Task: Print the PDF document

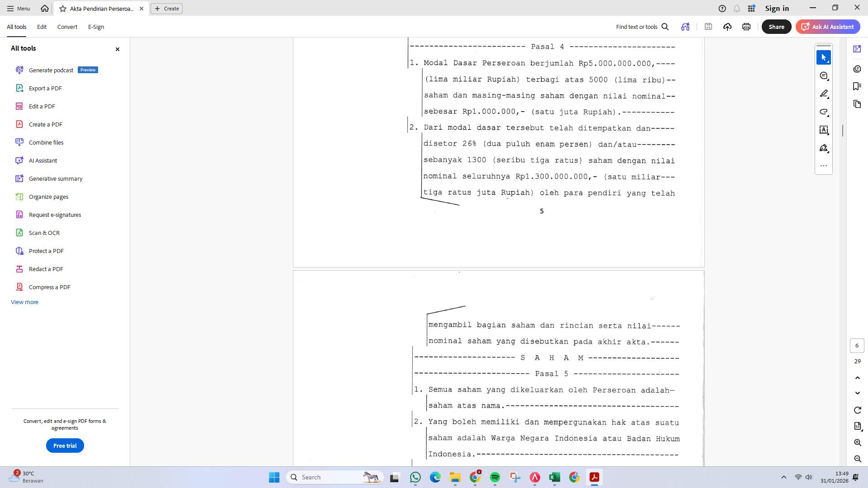Action: [x=746, y=27]
